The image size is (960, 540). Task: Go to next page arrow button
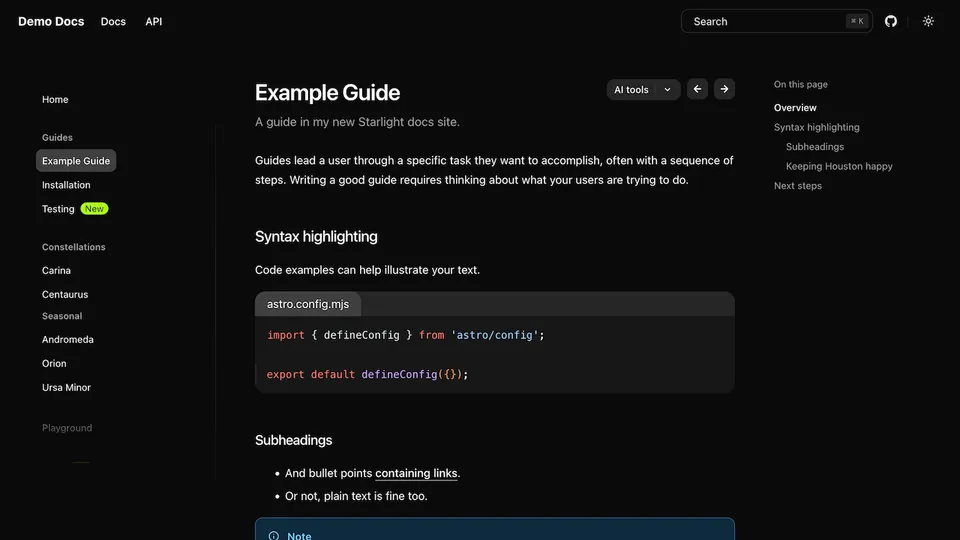724,89
